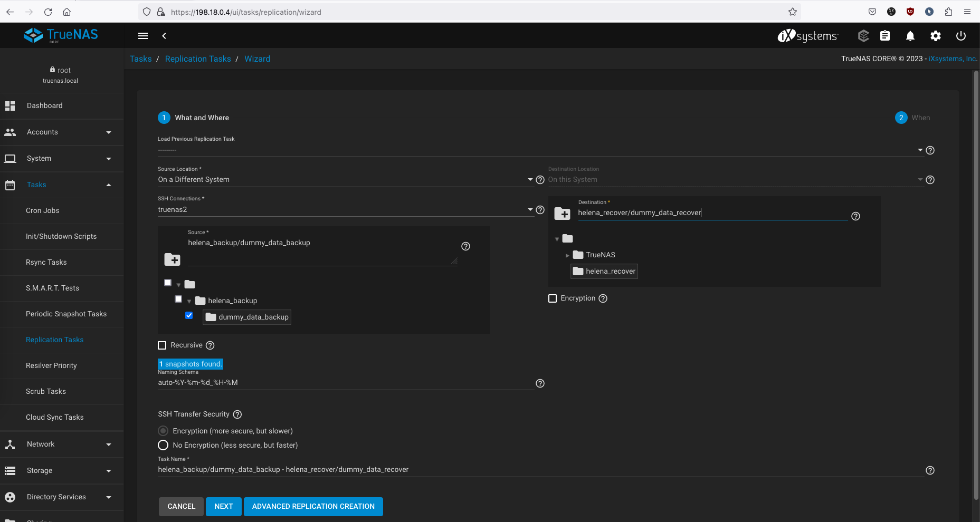Open the alerts bell icon

click(910, 36)
